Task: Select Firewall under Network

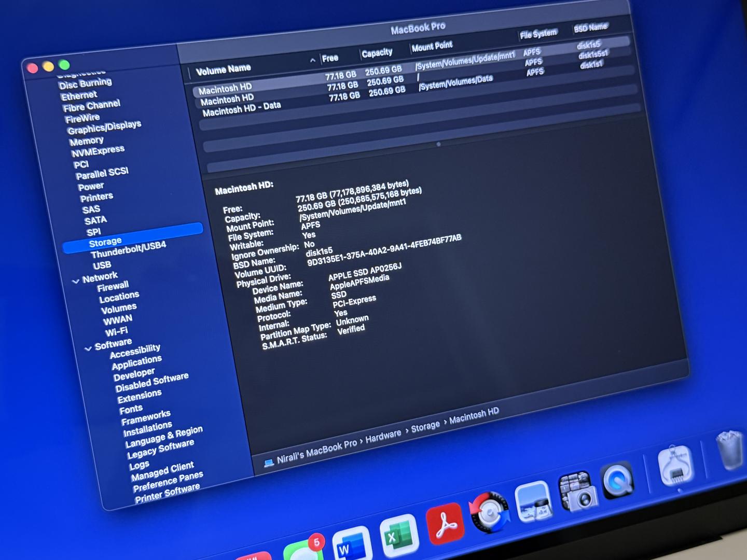Action: pos(113,287)
